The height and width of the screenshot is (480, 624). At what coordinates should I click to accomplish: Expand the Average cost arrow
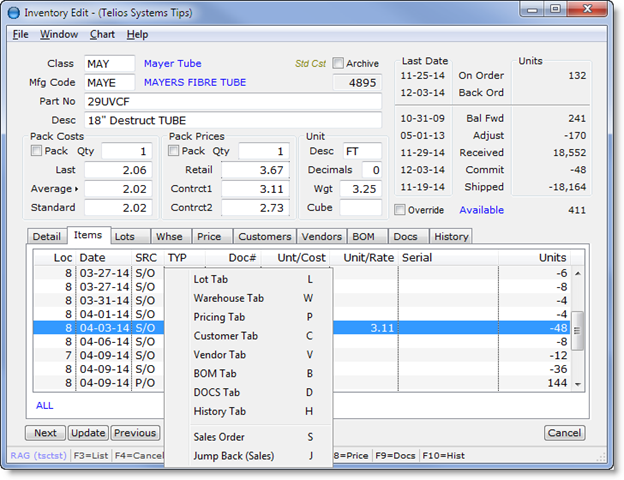[x=77, y=189]
